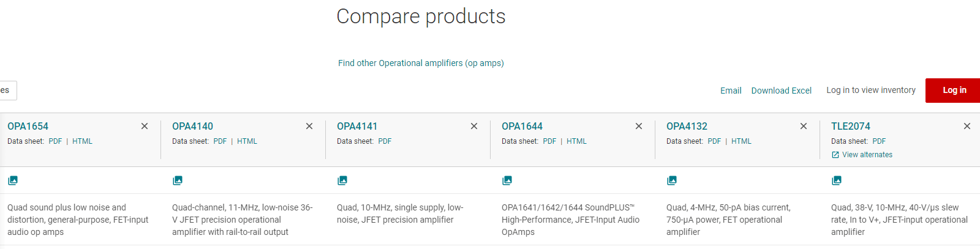This screenshot has width=980, height=249.
Task: Open the image gallery icon for OPA1644
Action: pyautogui.click(x=507, y=180)
